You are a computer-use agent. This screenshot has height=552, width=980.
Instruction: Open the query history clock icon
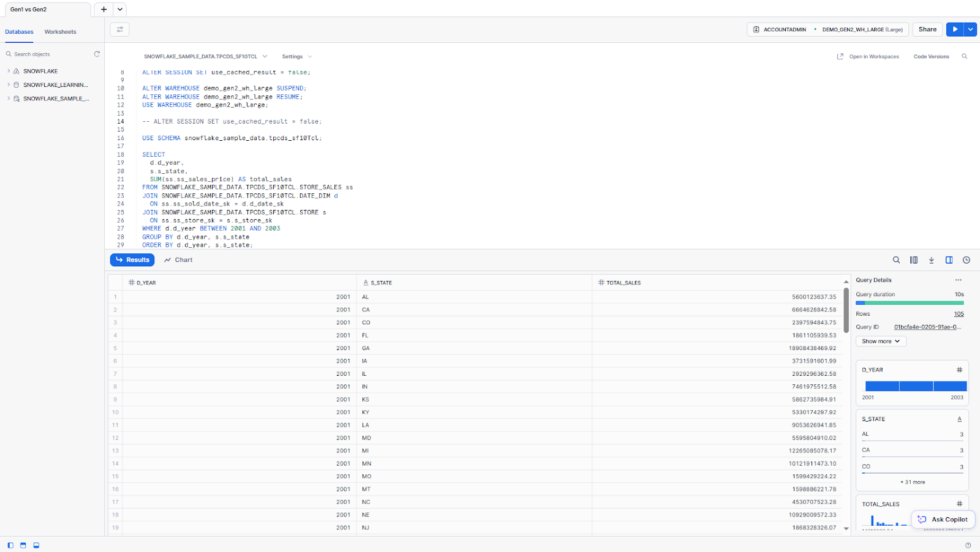pos(966,260)
